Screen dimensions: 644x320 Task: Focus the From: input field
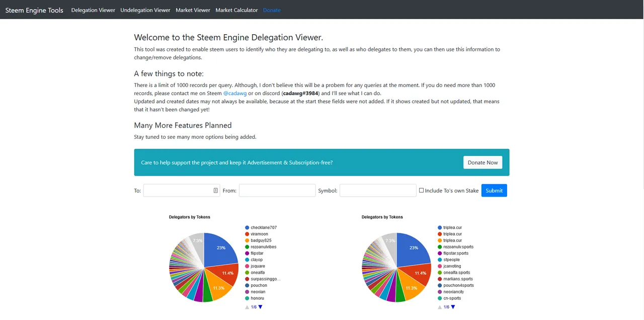point(277,190)
